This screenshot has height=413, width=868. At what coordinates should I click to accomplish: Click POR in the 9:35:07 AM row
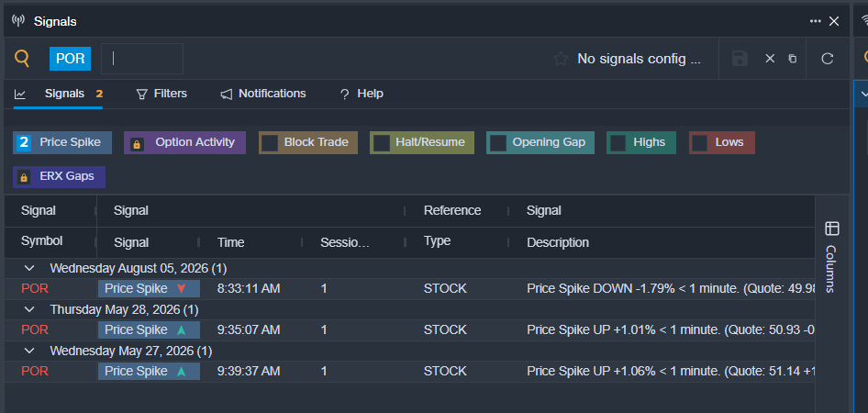[35, 330]
